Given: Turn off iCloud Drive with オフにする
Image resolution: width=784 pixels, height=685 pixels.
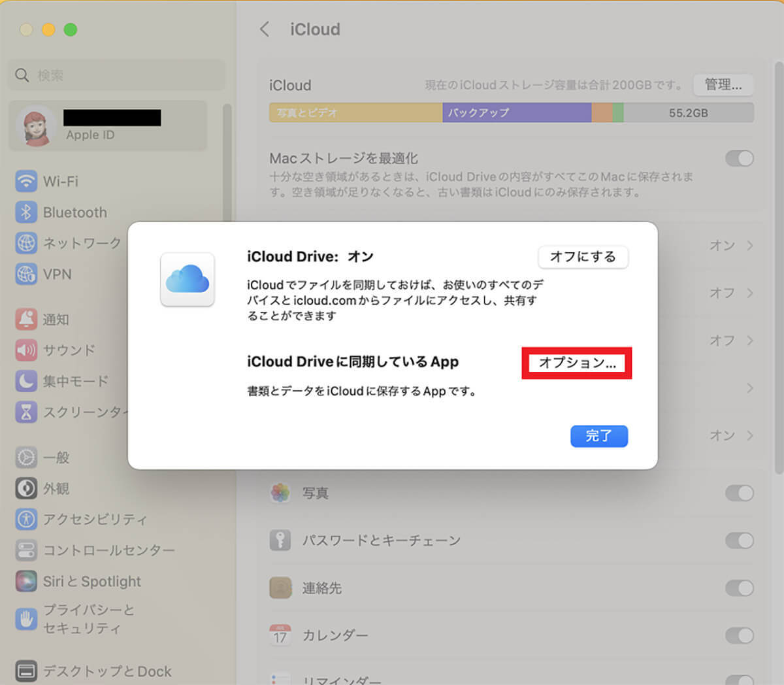Looking at the screenshot, I should pyautogui.click(x=583, y=257).
